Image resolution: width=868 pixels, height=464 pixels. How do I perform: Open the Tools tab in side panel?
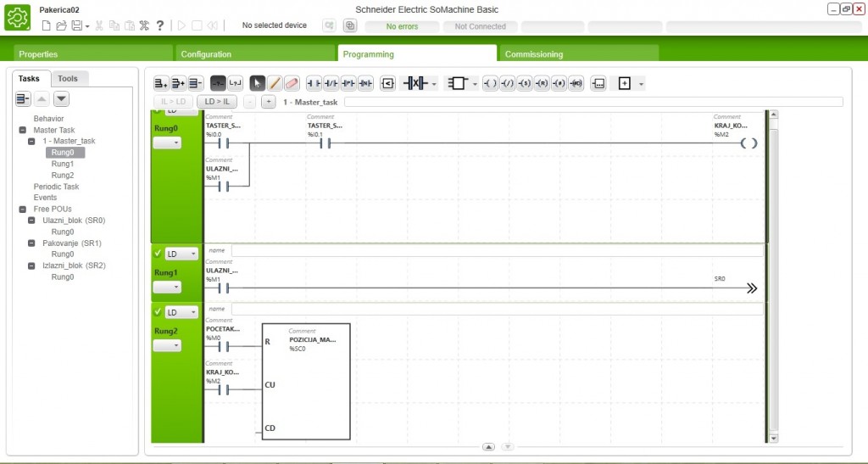pyautogui.click(x=68, y=79)
